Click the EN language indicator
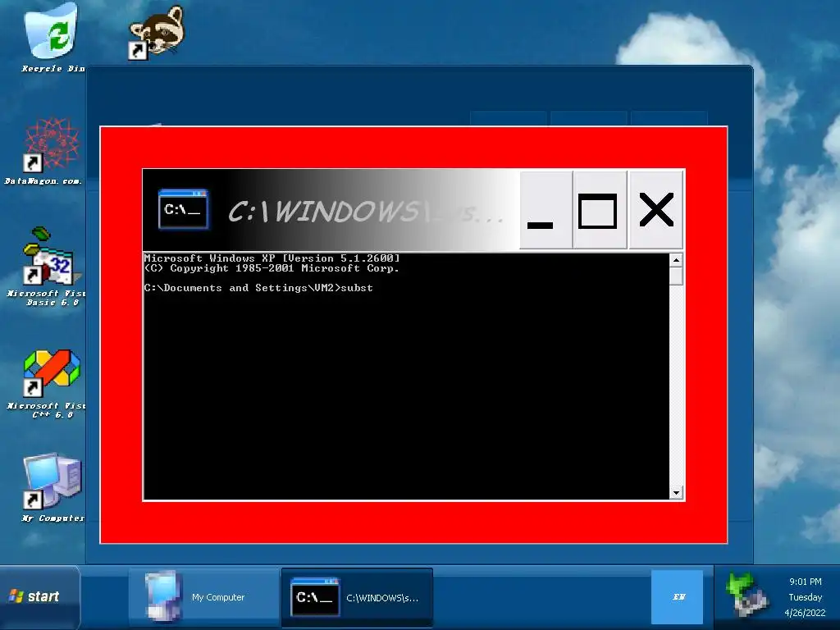840x630 pixels. pos(677,597)
